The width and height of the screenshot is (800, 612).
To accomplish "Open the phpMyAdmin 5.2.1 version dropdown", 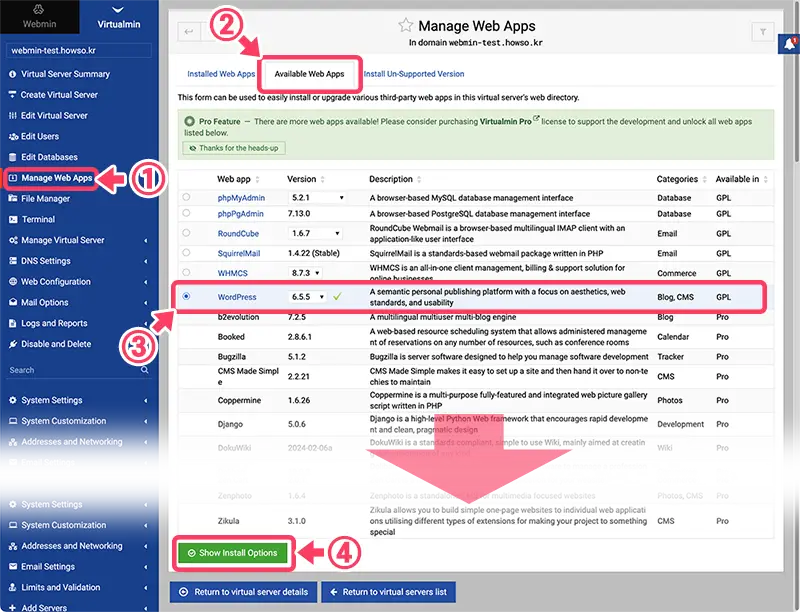I will pos(317,198).
